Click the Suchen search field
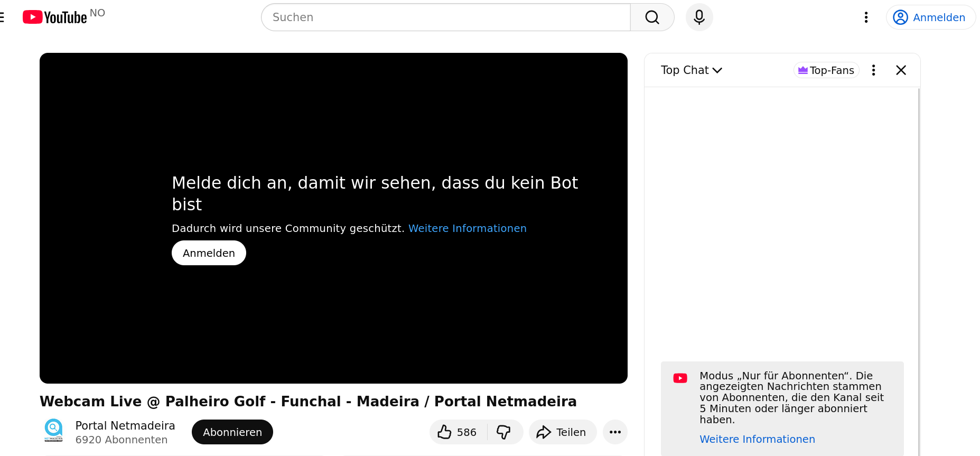This screenshot has width=980, height=456. click(446, 17)
